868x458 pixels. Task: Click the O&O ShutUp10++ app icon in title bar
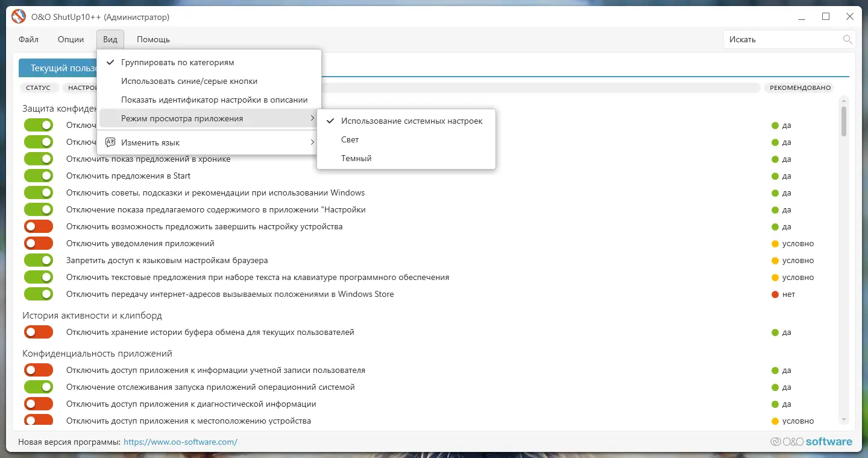click(x=19, y=17)
